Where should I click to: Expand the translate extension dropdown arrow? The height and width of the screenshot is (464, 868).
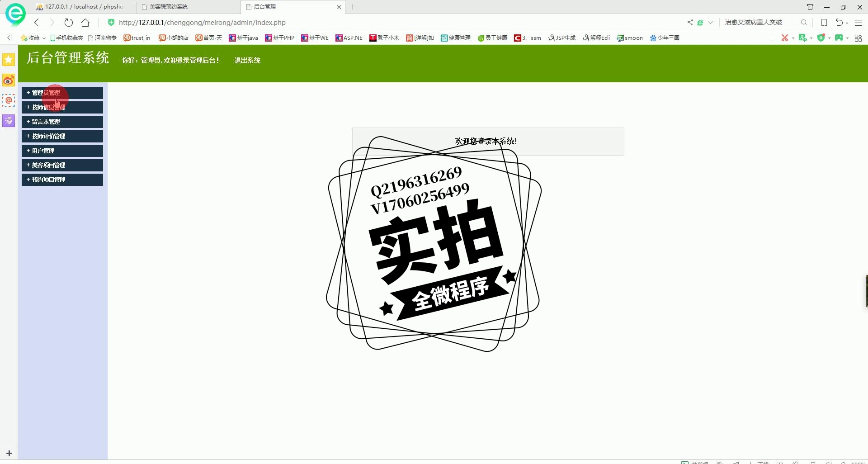[x=811, y=38]
